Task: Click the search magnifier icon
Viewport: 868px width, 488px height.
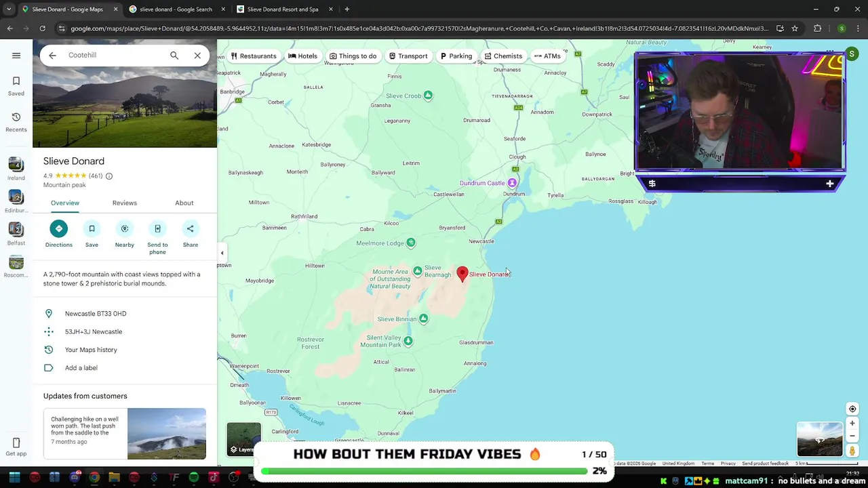Action: (174, 56)
